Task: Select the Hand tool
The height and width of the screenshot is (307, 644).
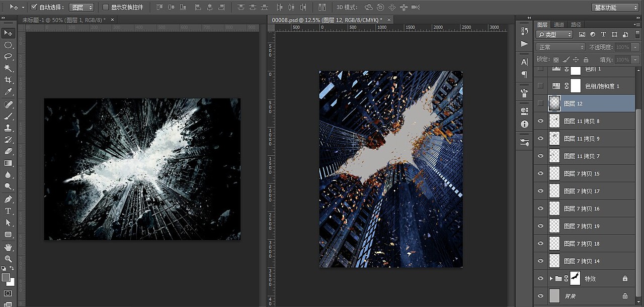Action: pyautogui.click(x=8, y=247)
